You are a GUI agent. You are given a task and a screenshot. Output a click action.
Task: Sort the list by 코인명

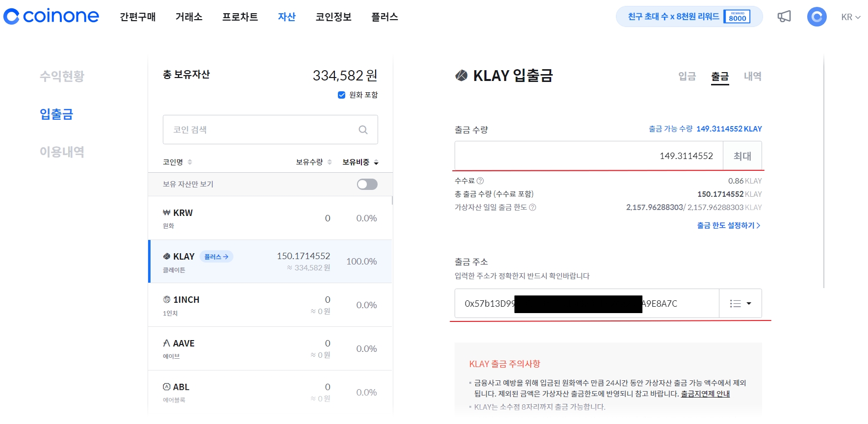(178, 162)
